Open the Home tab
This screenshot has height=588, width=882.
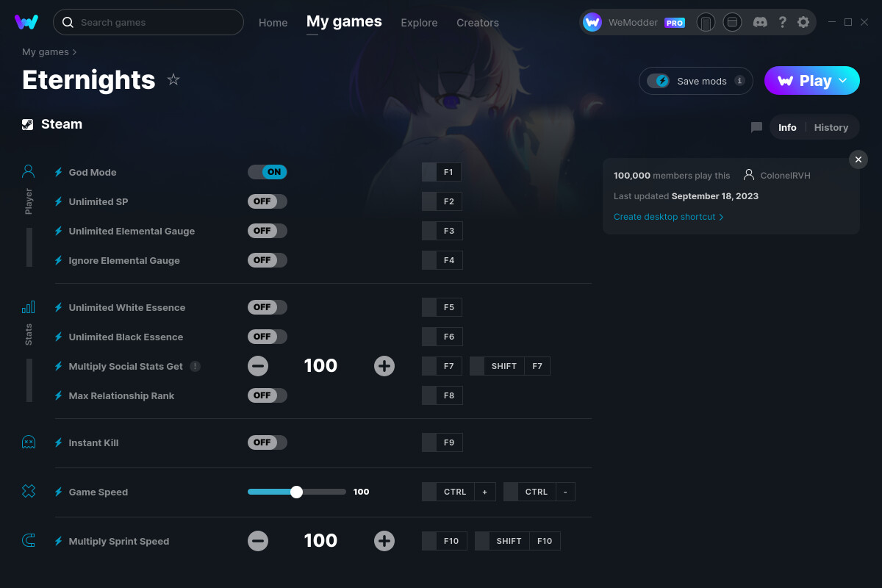tap(273, 23)
